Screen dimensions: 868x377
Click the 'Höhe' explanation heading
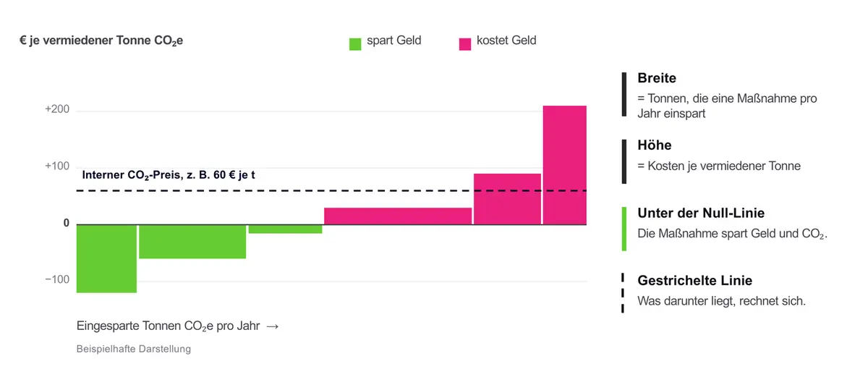(654, 145)
